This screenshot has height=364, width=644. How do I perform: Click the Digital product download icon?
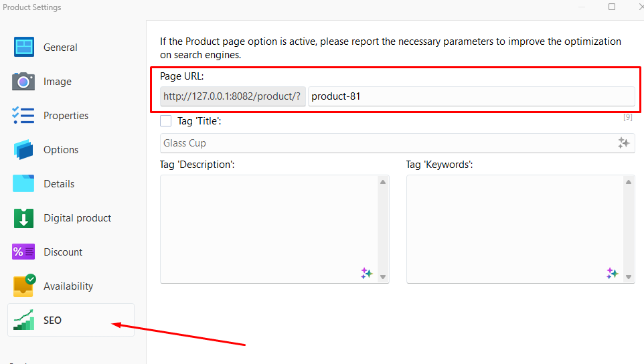point(24,218)
